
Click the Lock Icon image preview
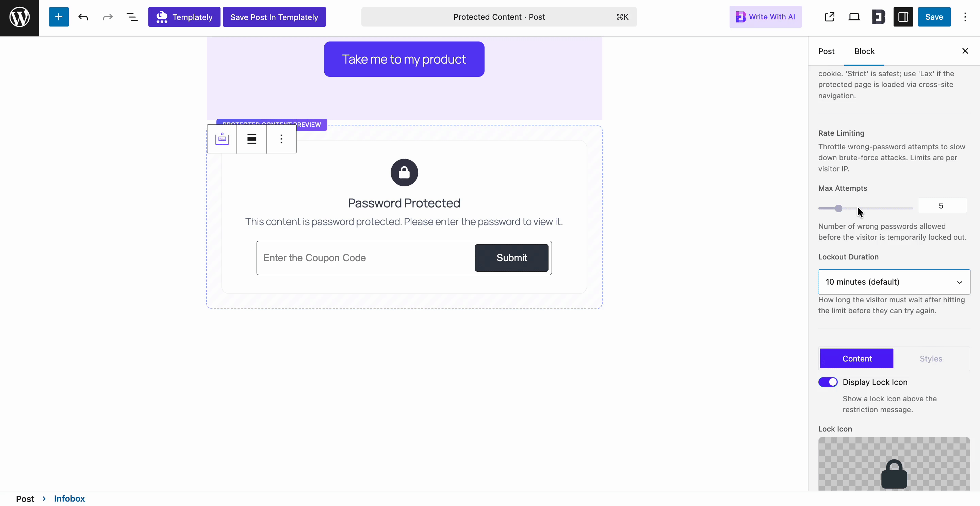[x=894, y=464]
